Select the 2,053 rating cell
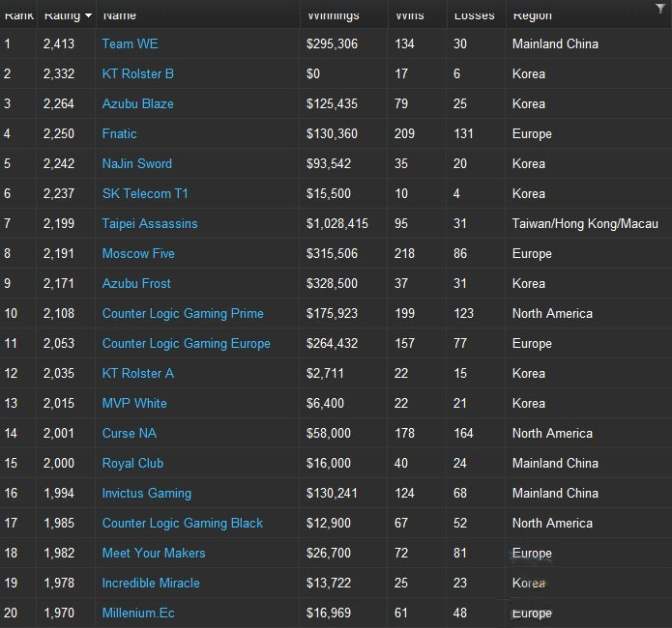672x628 pixels. 59,344
